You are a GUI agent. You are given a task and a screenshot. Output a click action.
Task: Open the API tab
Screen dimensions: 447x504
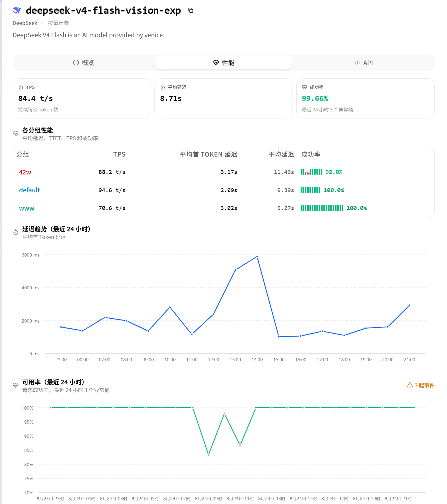coord(363,63)
